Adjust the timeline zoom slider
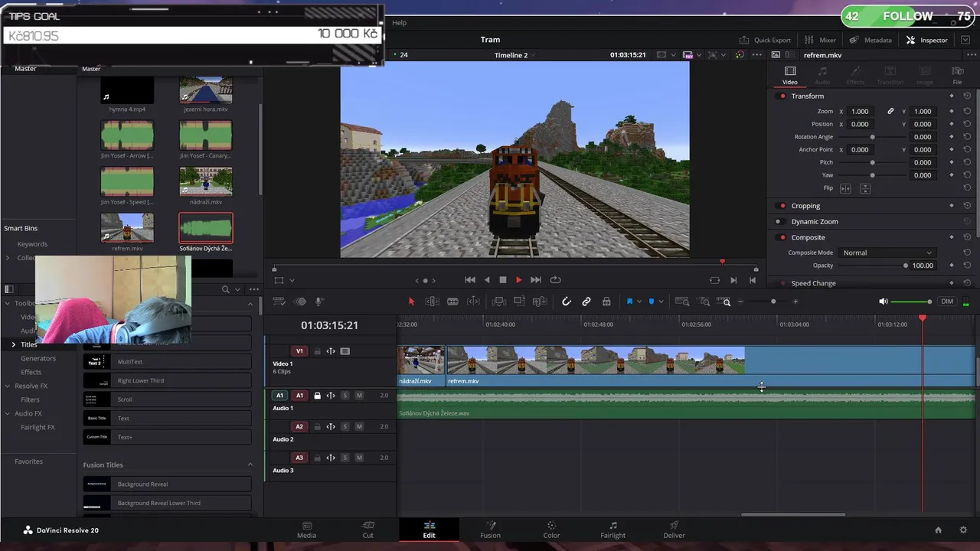This screenshot has height=551, width=980. click(768, 302)
